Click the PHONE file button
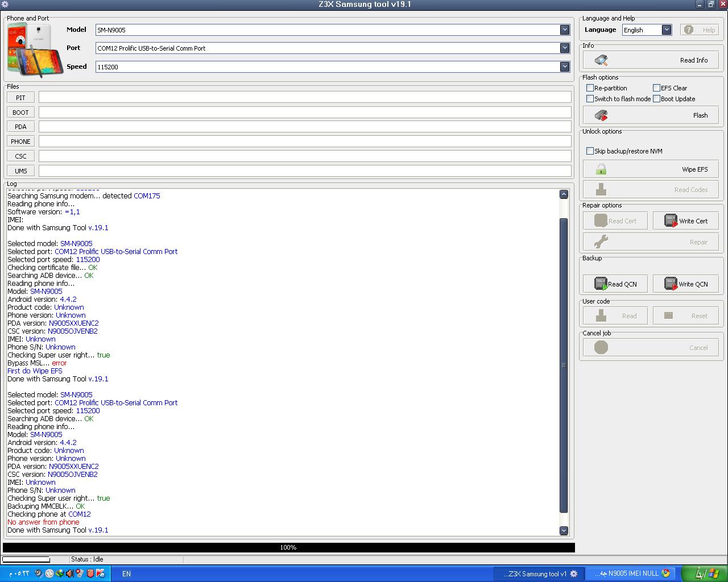The height and width of the screenshot is (582, 728). (x=20, y=142)
